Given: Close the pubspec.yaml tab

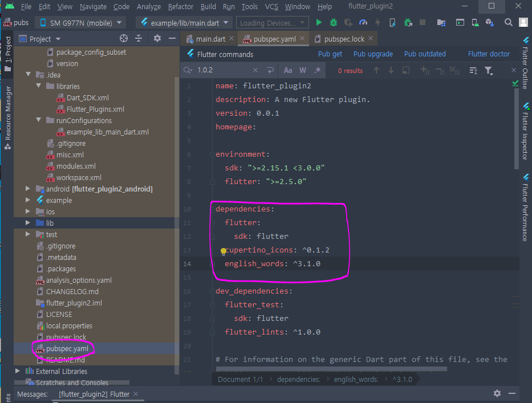Looking at the screenshot, I should pos(302,38).
